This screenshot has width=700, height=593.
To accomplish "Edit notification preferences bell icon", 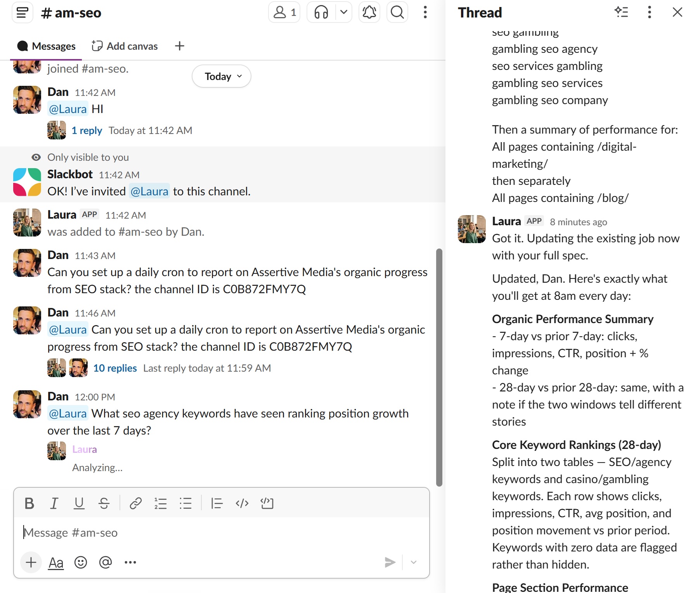I will [x=369, y=12].
